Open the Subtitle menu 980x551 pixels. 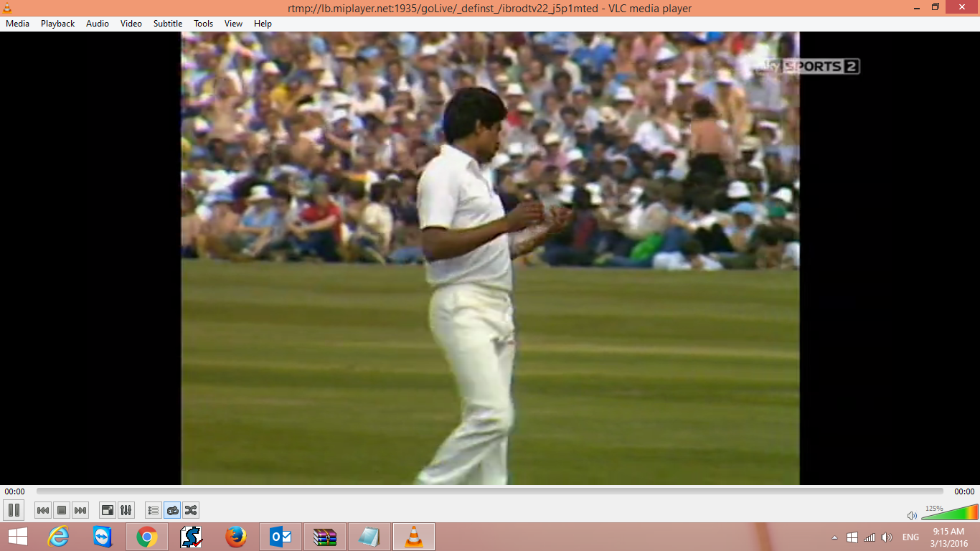coord(168,24)
